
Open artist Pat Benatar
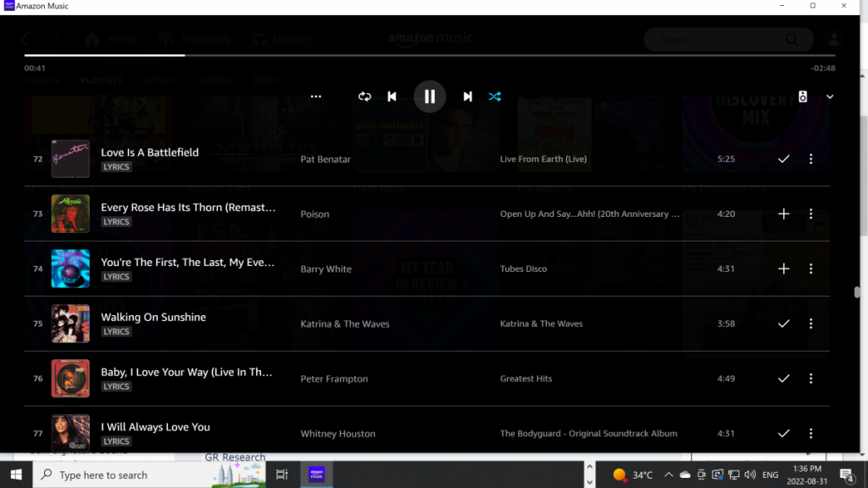click(x=325, y=158)
